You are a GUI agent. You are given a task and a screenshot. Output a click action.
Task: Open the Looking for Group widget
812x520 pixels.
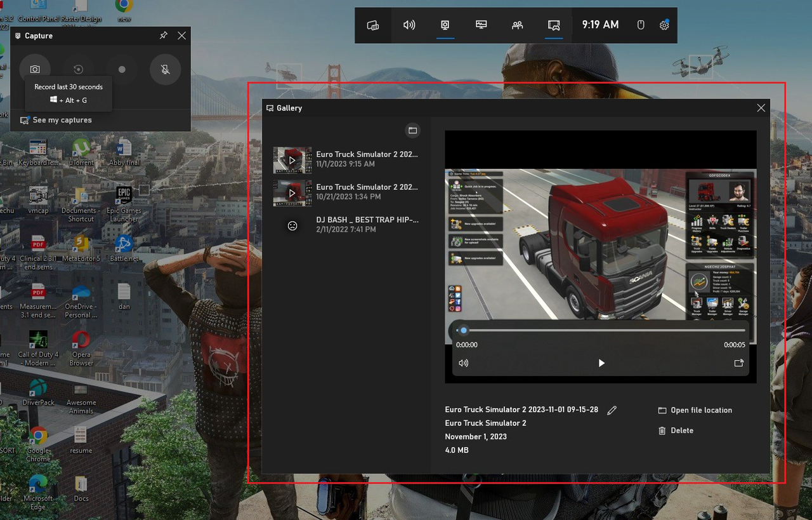coord(516,25)
